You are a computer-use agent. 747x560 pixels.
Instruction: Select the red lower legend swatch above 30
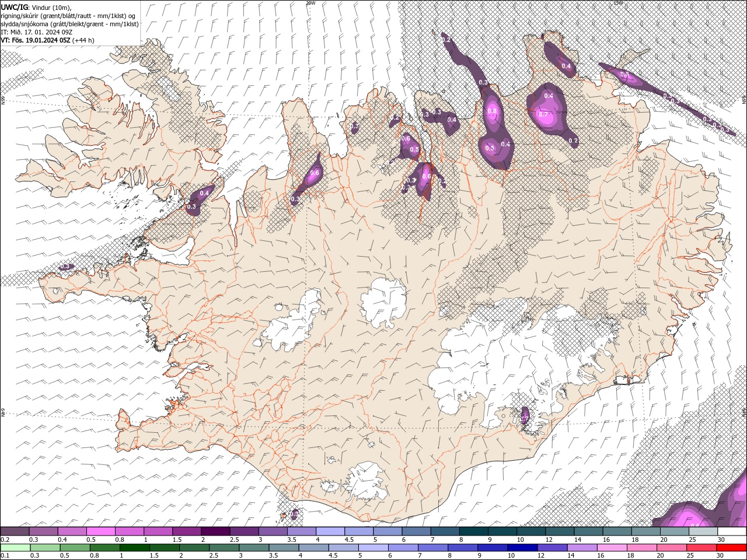(731, 548)
